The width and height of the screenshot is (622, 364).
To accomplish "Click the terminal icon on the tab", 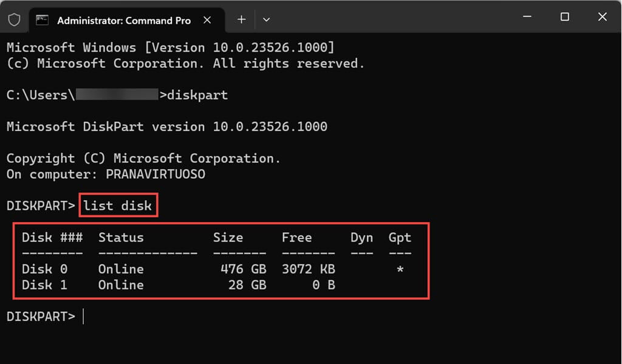I will point(42,20).
